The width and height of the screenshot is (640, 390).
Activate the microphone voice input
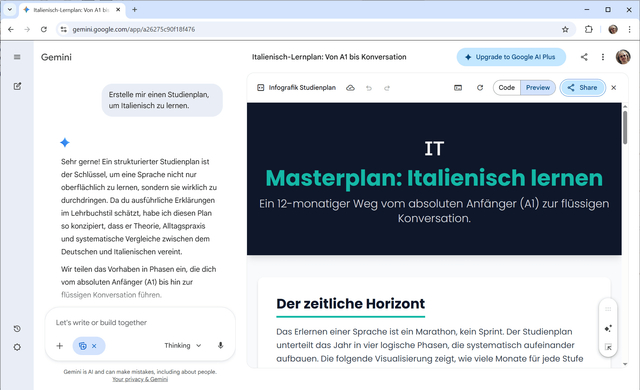[220, 346]
